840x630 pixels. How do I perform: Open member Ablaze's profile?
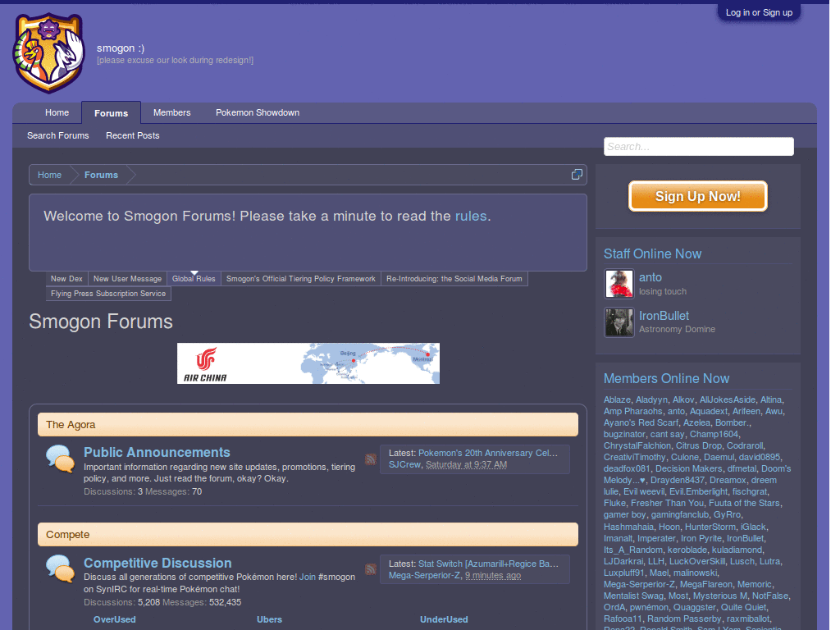click(x=617, y=399)
